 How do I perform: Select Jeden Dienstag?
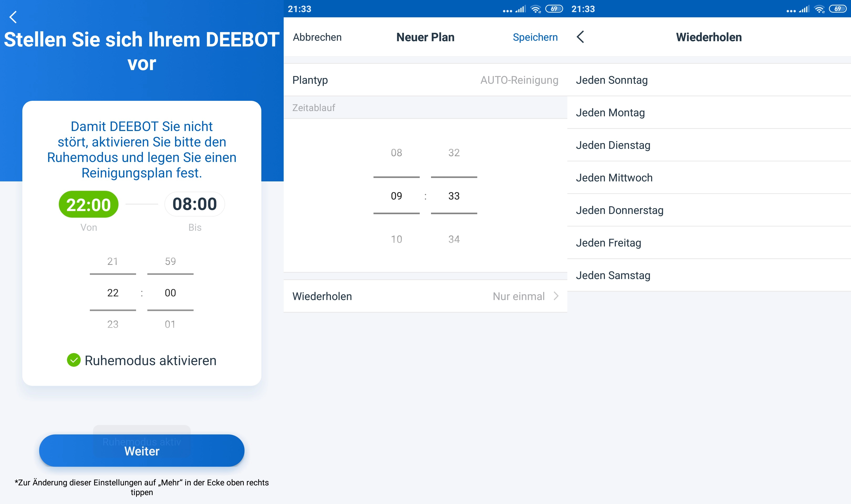(x=709, y=145)
